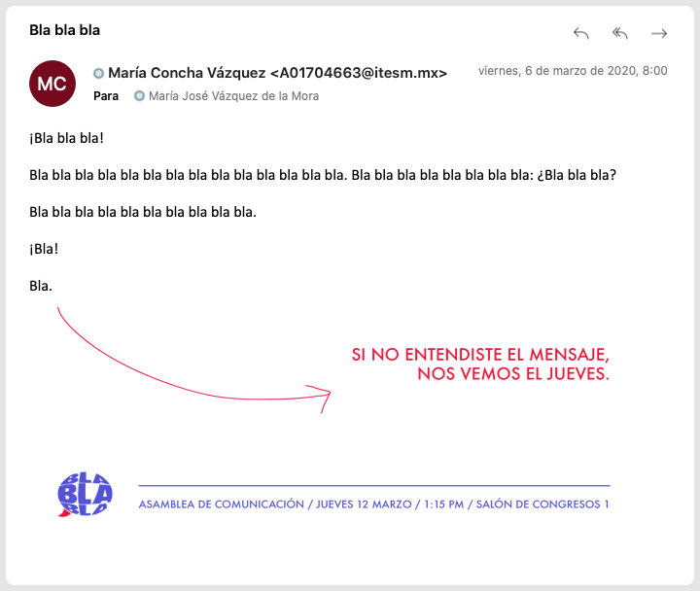Click paragraph ending with ¿Bla bla bla?
Image resolution: width=700 pixels, height=591 pixels.
[323, 175]
